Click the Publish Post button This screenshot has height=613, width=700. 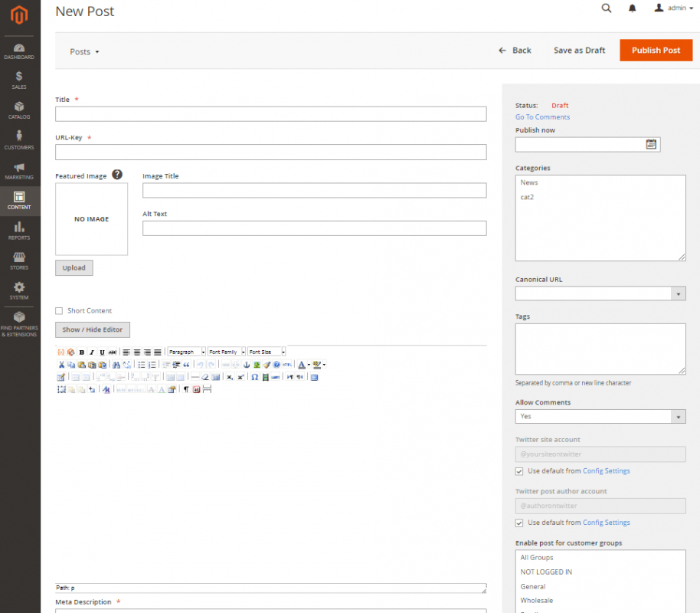(656, 50)
